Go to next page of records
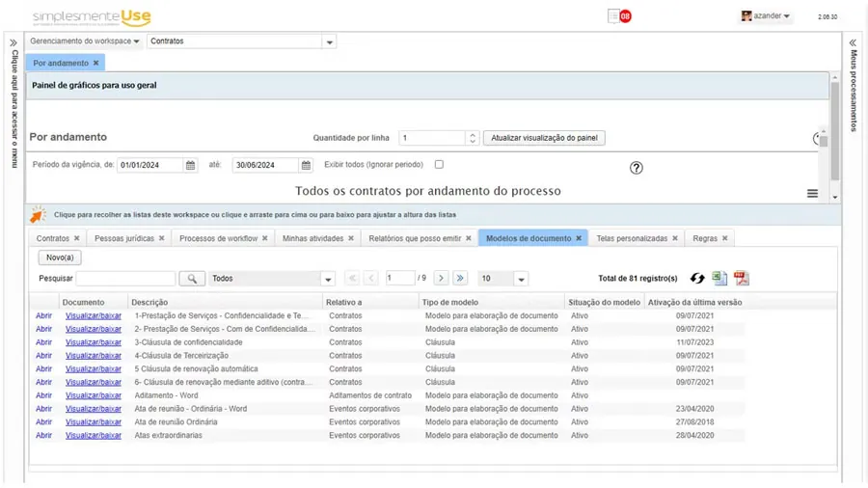Image resolution: width=868 pixels, height=488 pixels. pos(441,279)
